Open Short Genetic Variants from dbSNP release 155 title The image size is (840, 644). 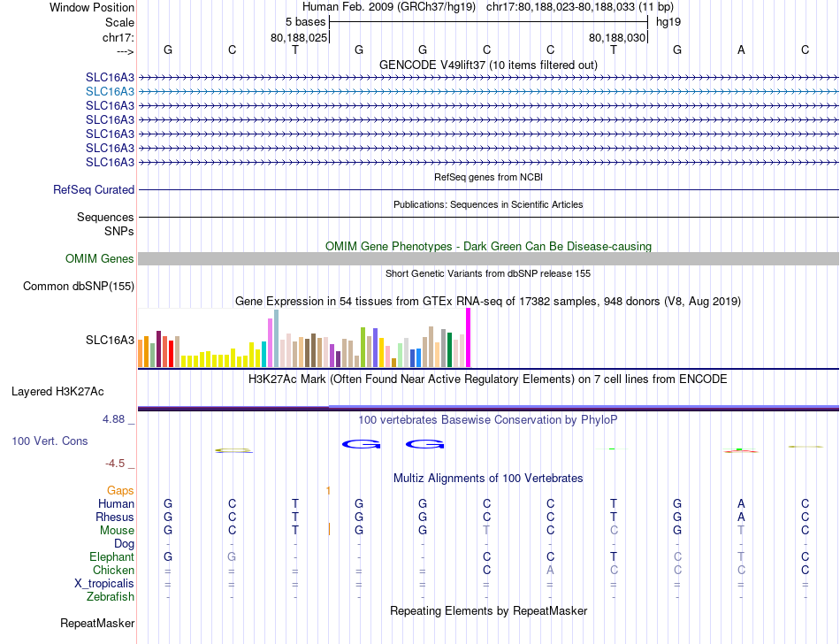tap(488, 273)
